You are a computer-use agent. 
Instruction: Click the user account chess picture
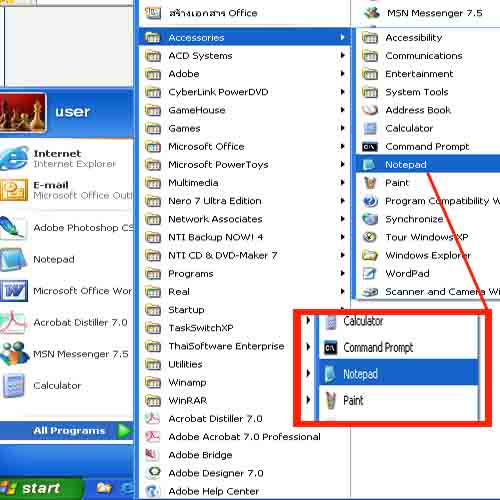coord(23,112)
